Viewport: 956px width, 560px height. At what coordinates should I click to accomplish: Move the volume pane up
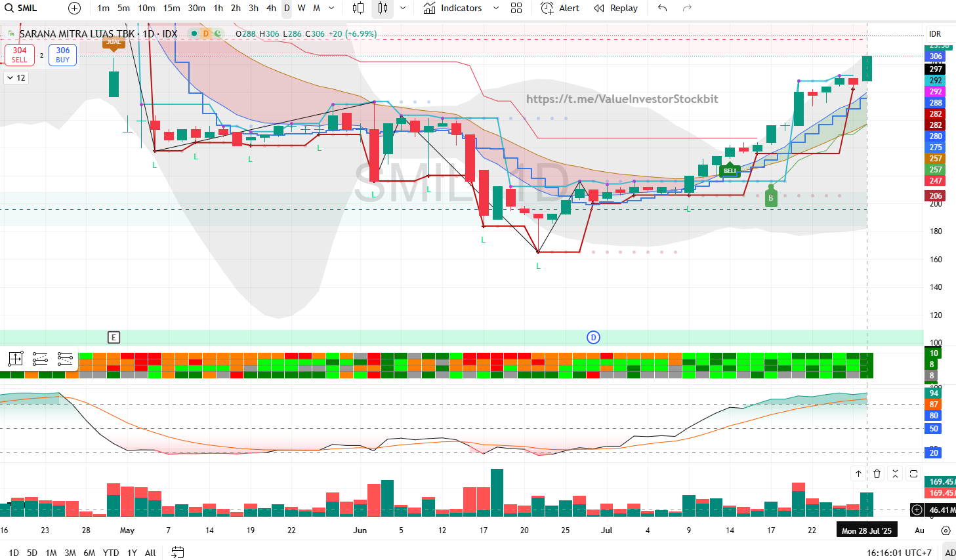click(858, 473)
